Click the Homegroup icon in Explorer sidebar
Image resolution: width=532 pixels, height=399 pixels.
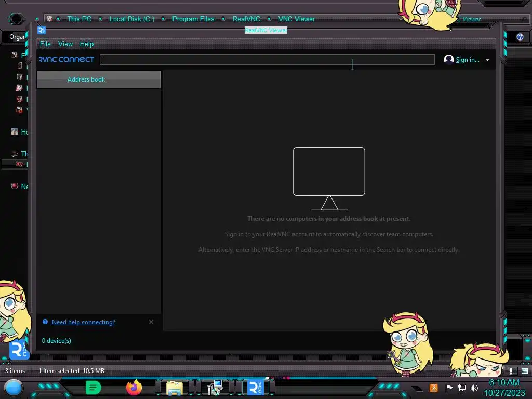tap(14, 131)
